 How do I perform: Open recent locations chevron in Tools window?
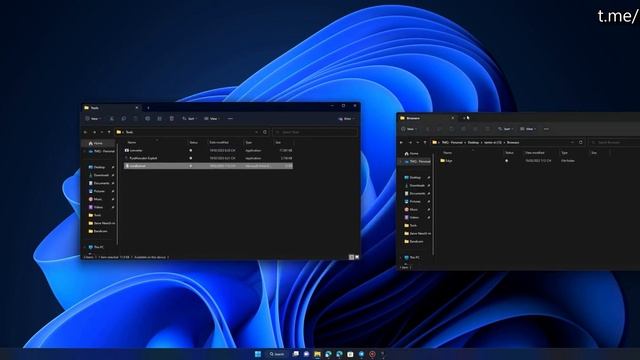pyautogui.click(x=102, y=132)
